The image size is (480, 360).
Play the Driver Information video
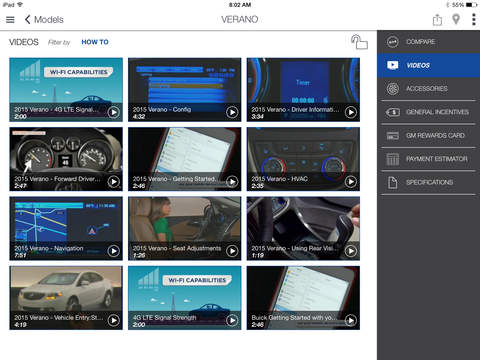351,112
